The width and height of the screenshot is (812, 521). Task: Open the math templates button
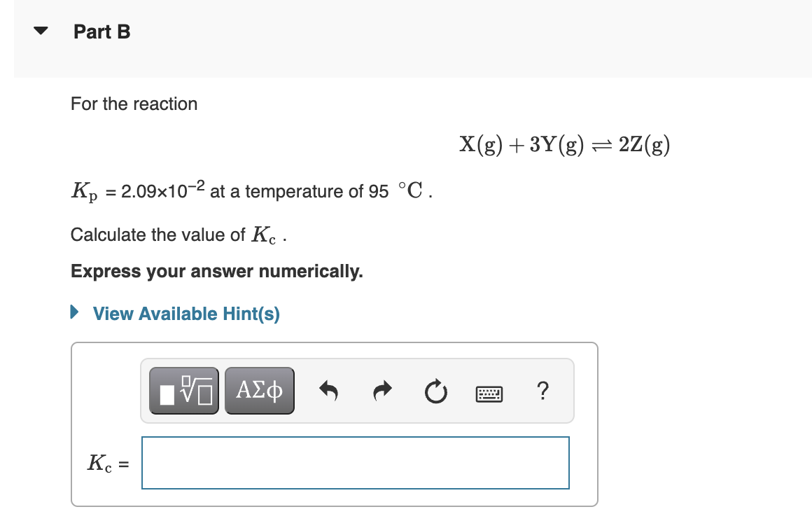click(x=184, y=391)
